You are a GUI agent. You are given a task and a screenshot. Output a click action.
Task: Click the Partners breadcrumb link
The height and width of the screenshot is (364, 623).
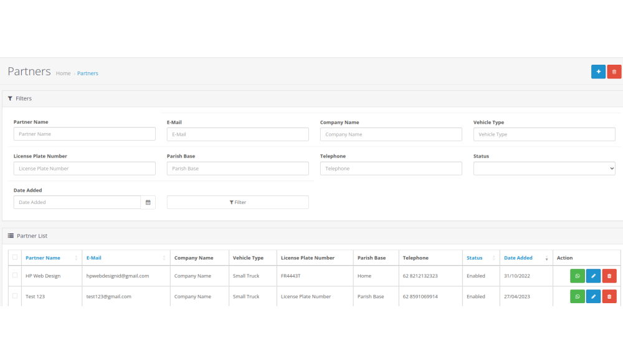tap(88, 73)
